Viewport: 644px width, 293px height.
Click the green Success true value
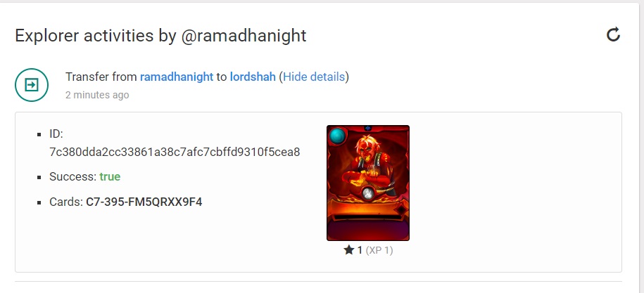[x=110, y=176]
